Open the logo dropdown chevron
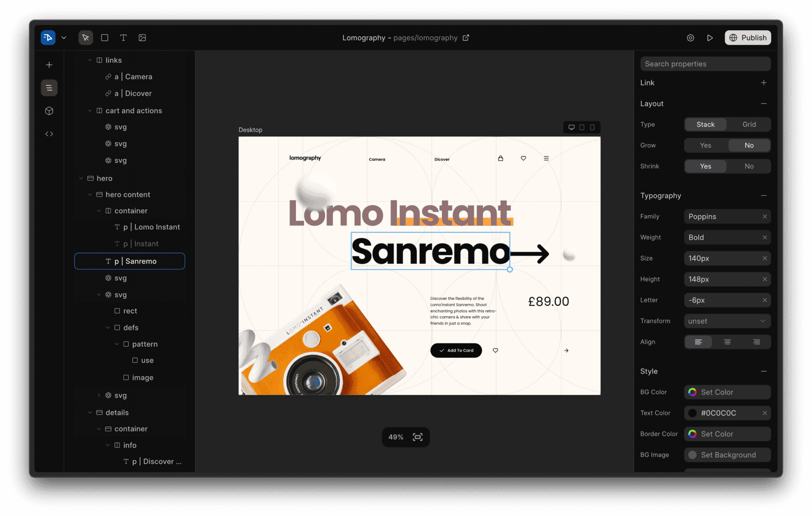 64,38
